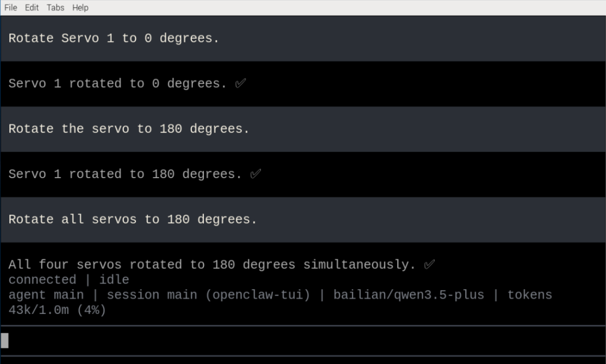Screen dimensions: 606x364
Task: Click the checkmark after 'Servo 1 rotated to 180 degrees.'
Action: [x=256, y=174]
